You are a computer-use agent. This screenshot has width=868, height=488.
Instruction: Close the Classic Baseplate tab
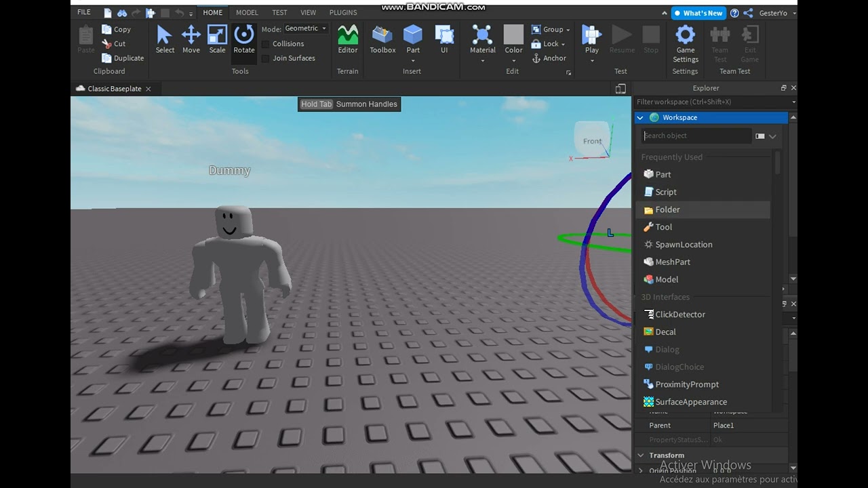tap(149, 89)
